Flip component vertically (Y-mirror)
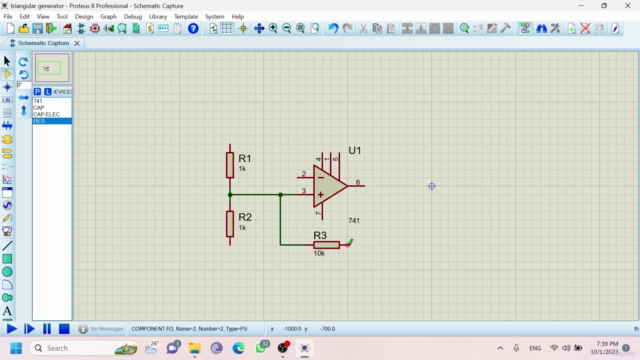Viewport: 640px width, 360px height. pyautogui.click(x=23, y=110)
